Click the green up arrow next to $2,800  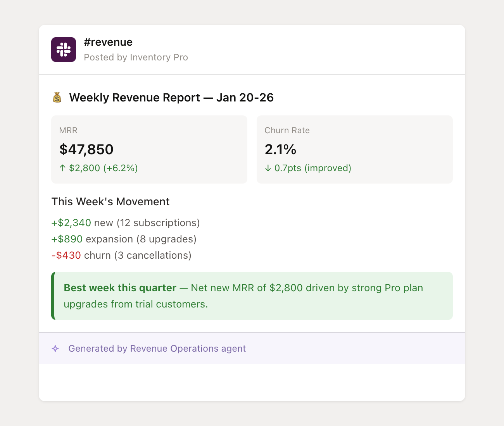point(62,168)
